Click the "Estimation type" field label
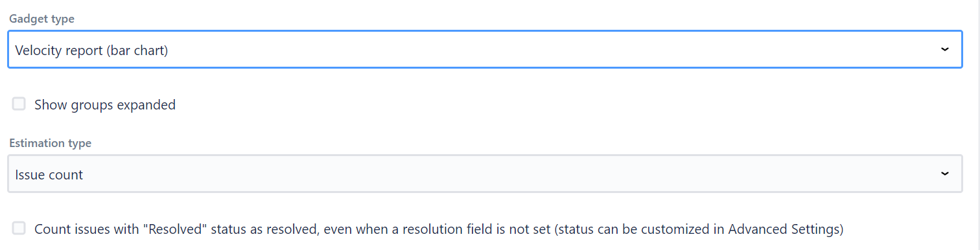Screen dimensions: 980x250 (x=50, y=143)
